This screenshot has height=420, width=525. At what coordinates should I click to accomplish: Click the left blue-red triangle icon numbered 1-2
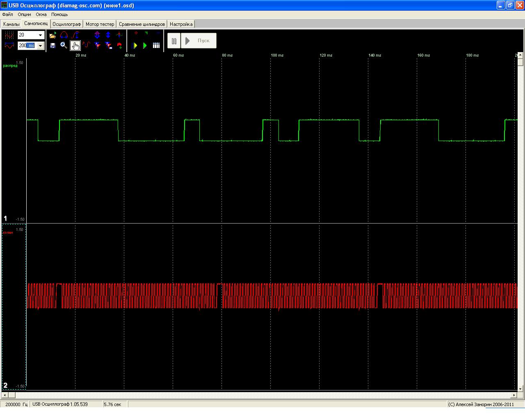tap(97, 46)
